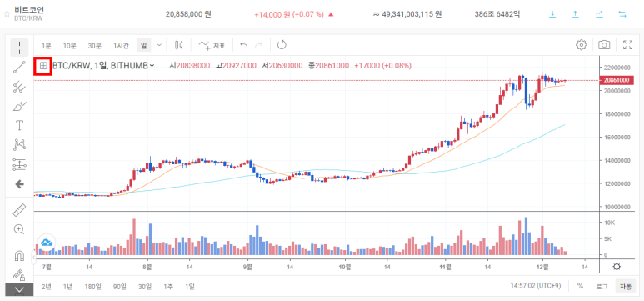The height and width of the screenshot is (301, 644).
Task: Select the pitchfork drawing tool
Action: coord(19,87)
